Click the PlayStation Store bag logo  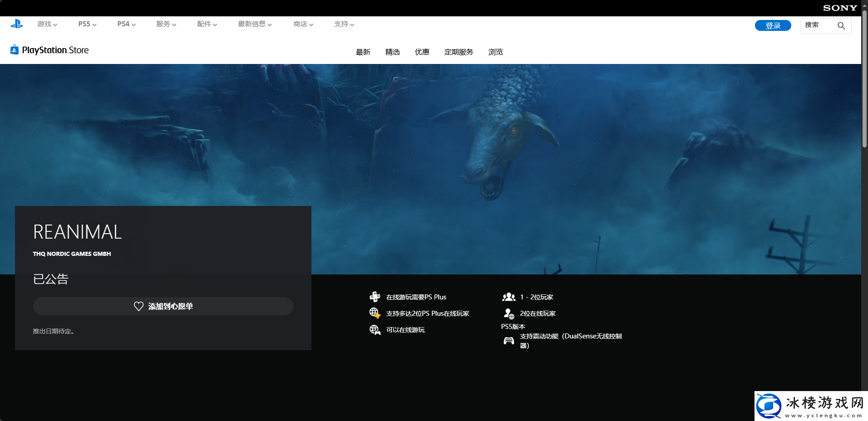(15, 50)
